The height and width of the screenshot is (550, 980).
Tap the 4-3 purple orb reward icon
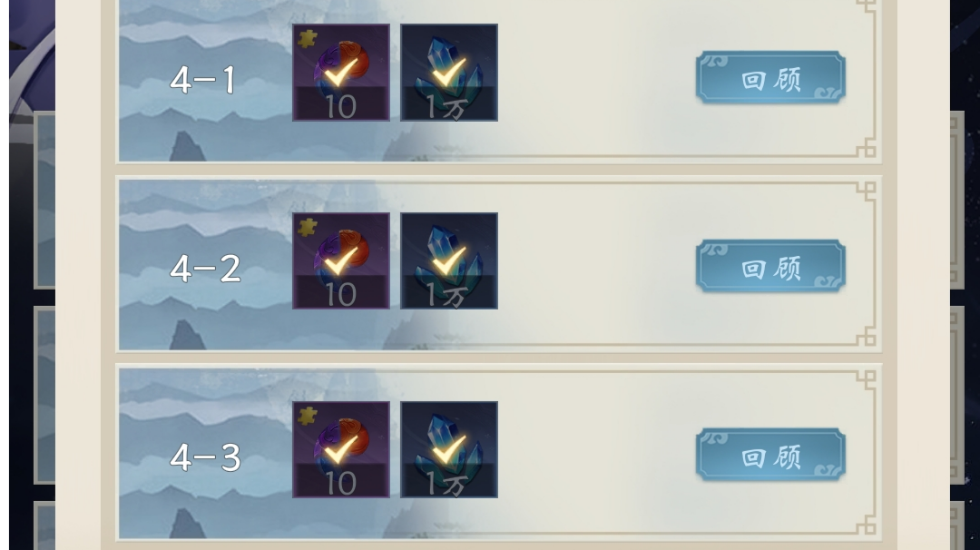(x=341, y=449)
